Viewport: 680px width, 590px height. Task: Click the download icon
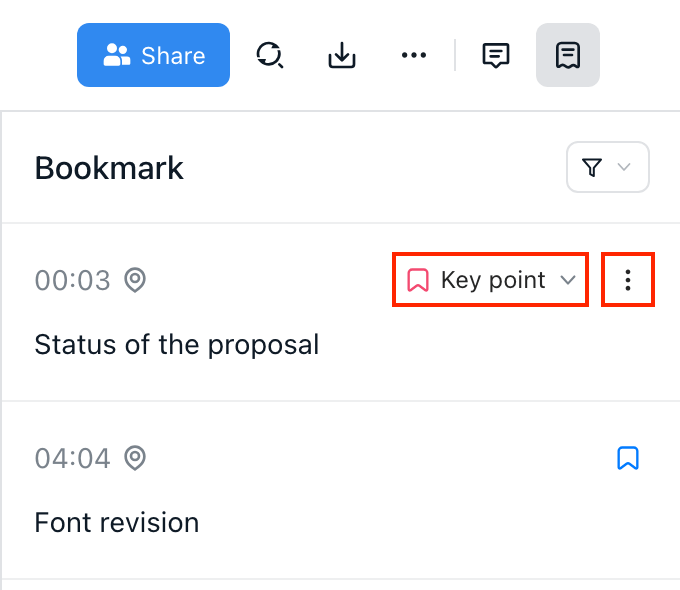point(342,55)
